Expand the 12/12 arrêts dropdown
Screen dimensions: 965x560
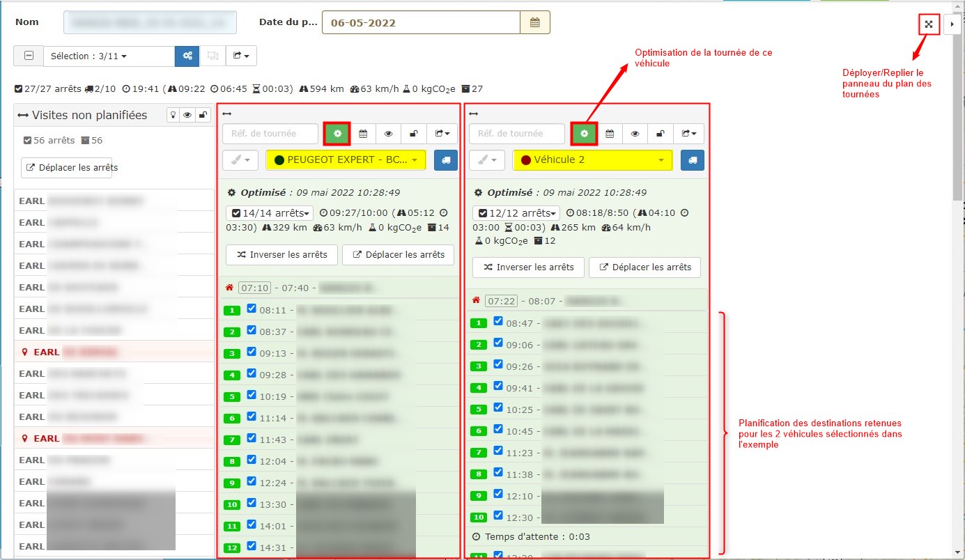tap(516, 213)
